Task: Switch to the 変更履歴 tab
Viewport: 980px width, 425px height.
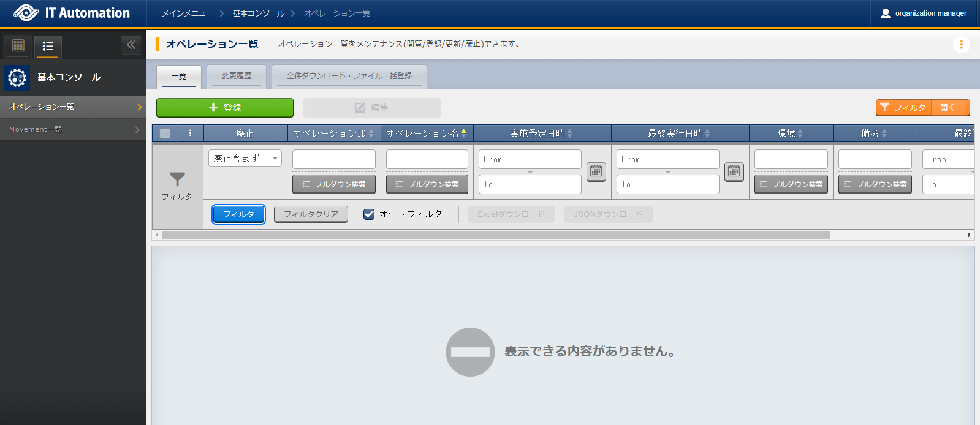Action: point(236,76)
